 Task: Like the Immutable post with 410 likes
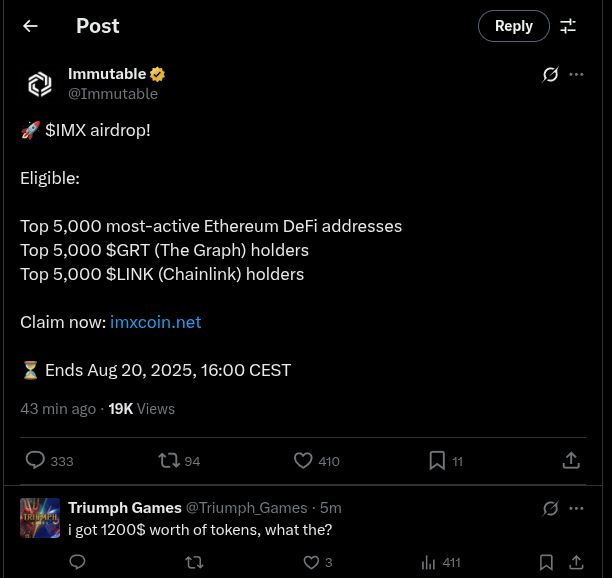[x=304, y=460]
